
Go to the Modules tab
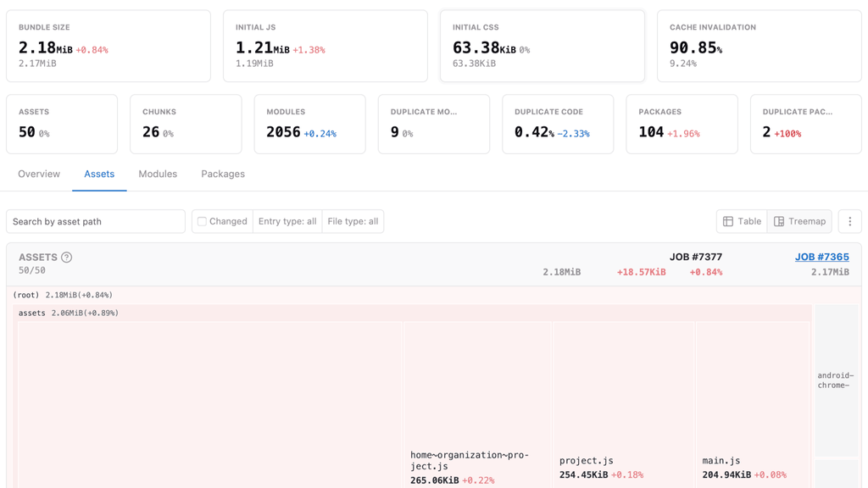[x=158, y=174]
